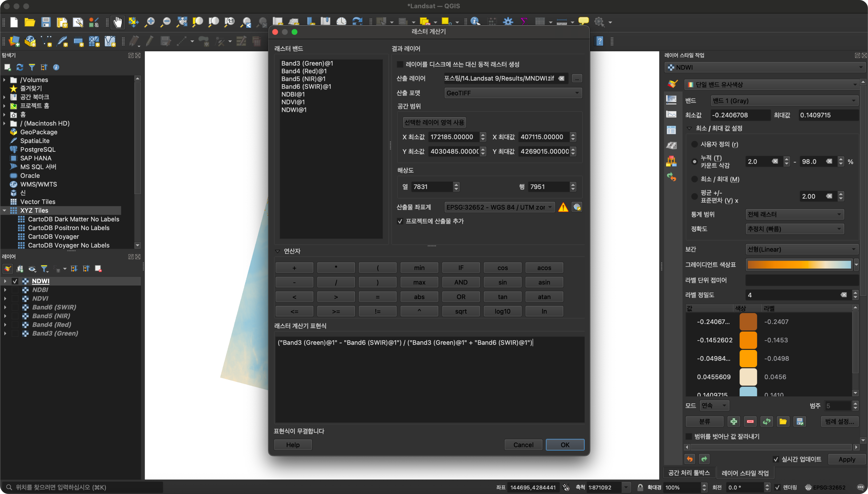The image size is (868, 494).
Task: Select the 최소/최대 (M) radio button
Action: (x=694, y=179)
